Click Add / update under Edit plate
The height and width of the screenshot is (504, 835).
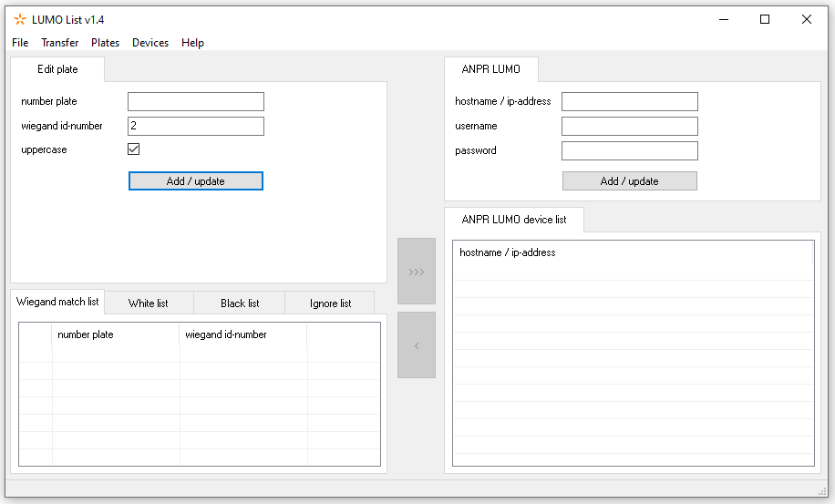(195, 181)
